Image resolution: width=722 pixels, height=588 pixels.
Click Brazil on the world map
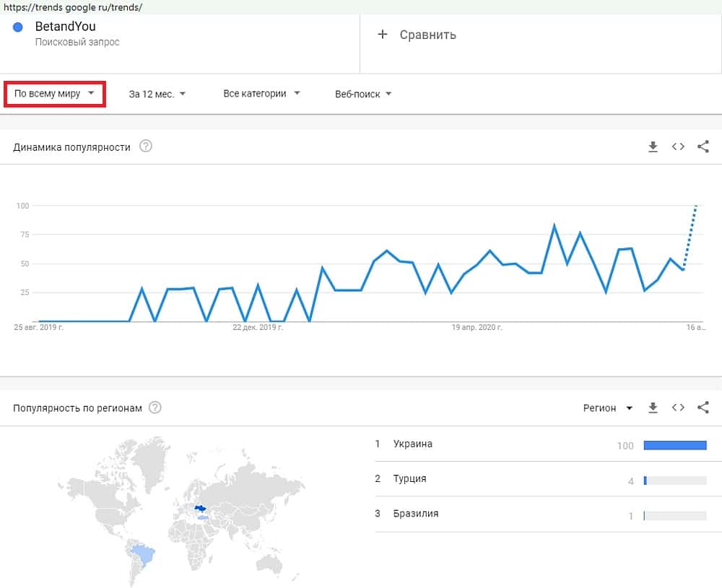tap(143, 554)
